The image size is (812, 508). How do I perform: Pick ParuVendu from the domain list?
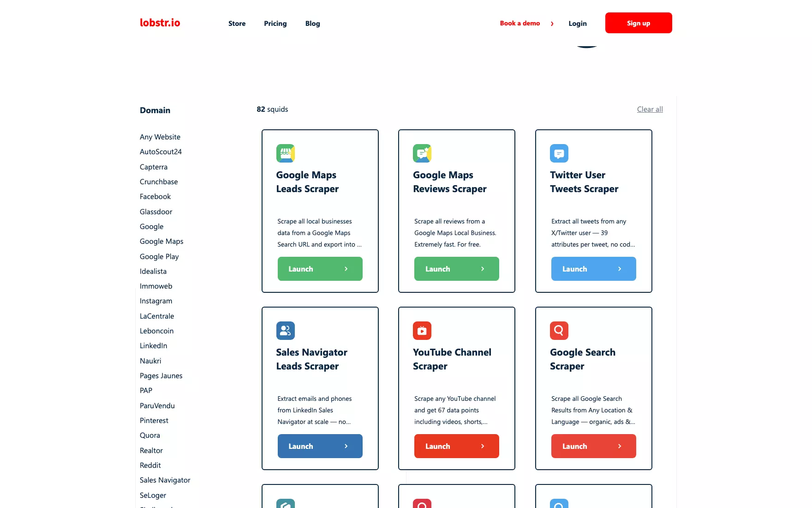(x=157, y=406)
